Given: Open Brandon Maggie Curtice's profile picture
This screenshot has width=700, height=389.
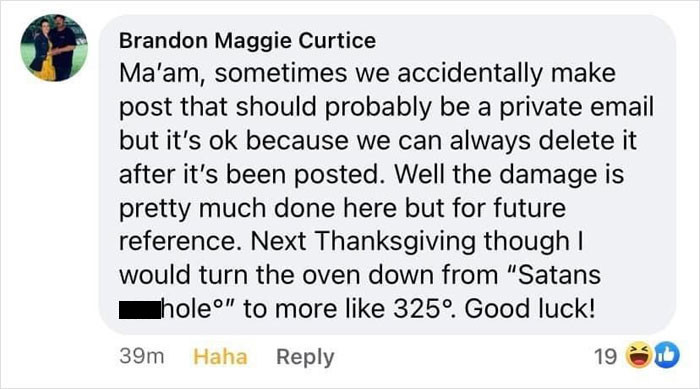Looking at the screenshot, I should click(x=54, y=48).
